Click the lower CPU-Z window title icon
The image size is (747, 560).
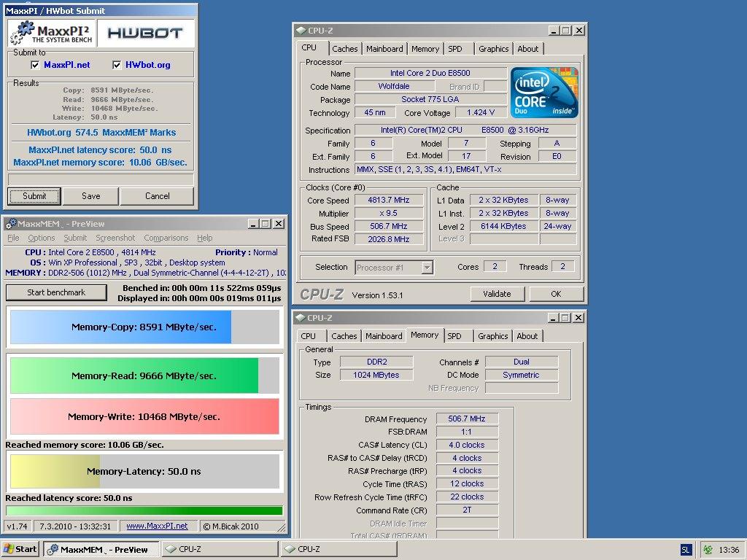(x=300, y=318)
